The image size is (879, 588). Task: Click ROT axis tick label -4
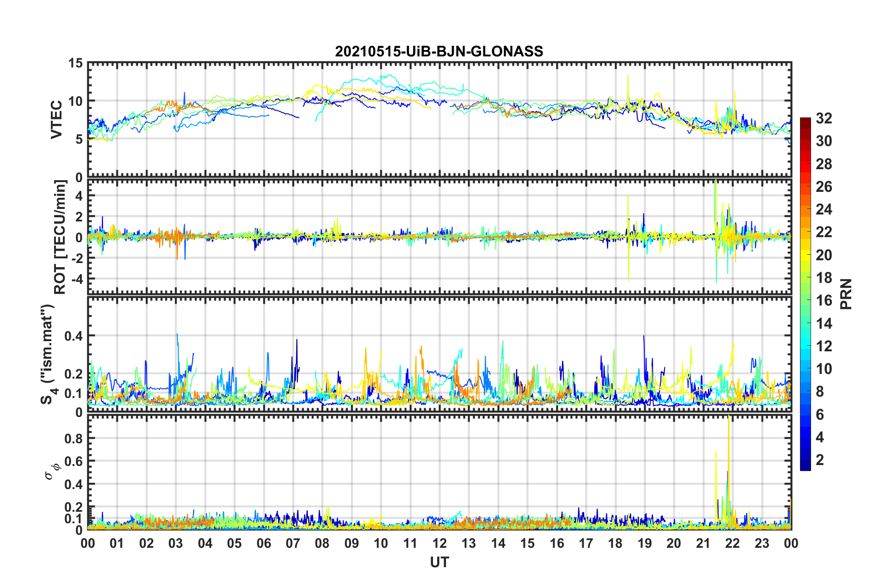[x=76, y=279]
